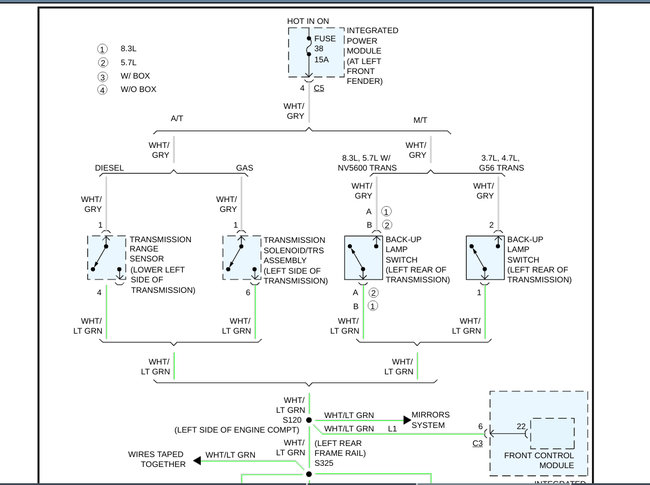The image size is (650, 485).
Task: Click the "HOT IN ON" label
Action: coord(308,21)
